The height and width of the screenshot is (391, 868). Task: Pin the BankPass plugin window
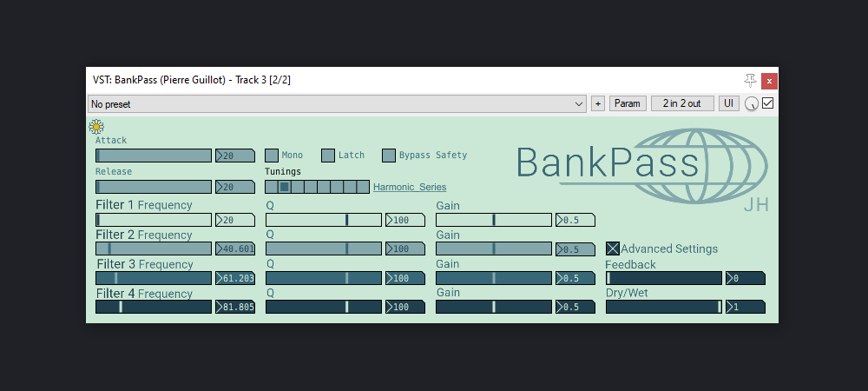point(750,81)
